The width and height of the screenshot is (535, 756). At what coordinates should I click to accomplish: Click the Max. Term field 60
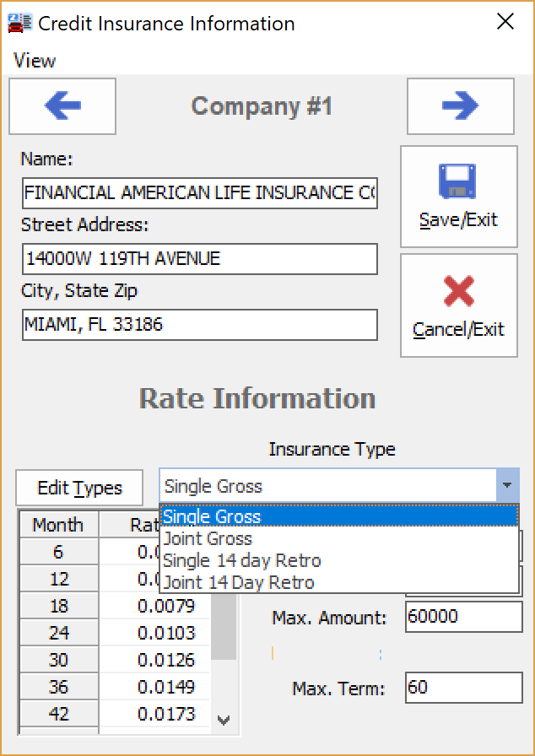point(463,687)
